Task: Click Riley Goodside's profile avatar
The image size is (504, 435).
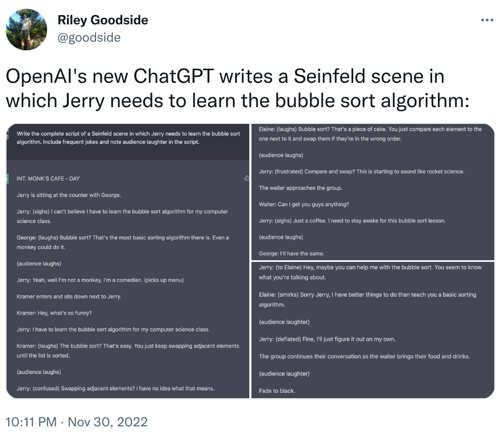Action: pyautogui.click(x=26, y=29)
